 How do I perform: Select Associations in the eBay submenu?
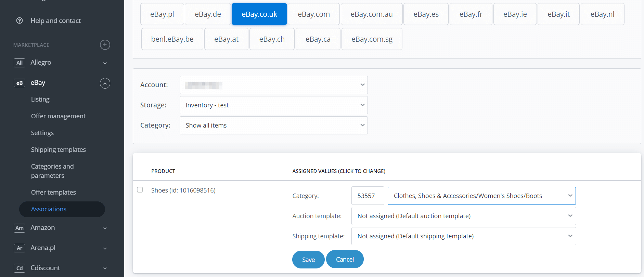pyautogui.click(x=62, y=209)
